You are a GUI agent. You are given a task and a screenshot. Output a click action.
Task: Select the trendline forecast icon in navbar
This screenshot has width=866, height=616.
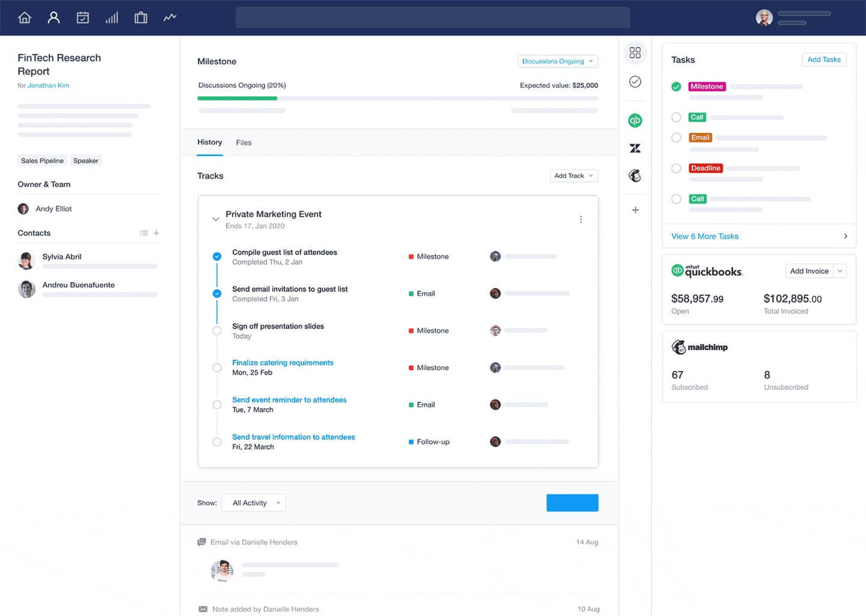pos(170,17)
